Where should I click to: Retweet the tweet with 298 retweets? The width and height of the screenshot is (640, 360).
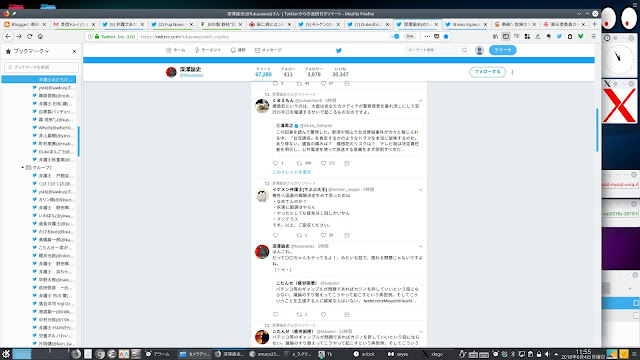pos(299,163)
